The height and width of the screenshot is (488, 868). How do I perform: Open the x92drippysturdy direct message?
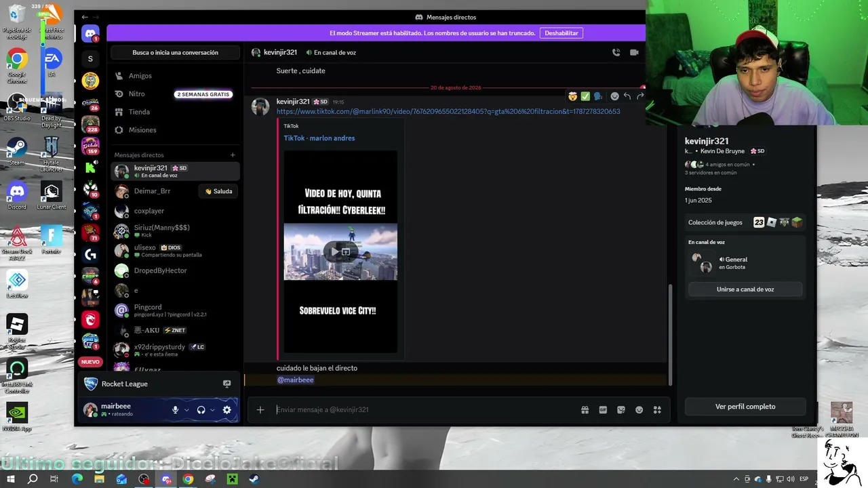point(175,350)
